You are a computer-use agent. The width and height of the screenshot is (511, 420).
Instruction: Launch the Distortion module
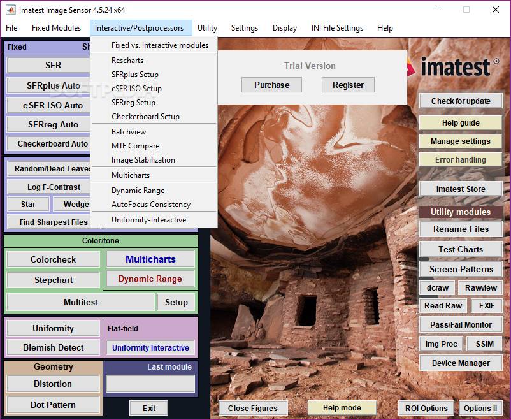coord(53,384)
